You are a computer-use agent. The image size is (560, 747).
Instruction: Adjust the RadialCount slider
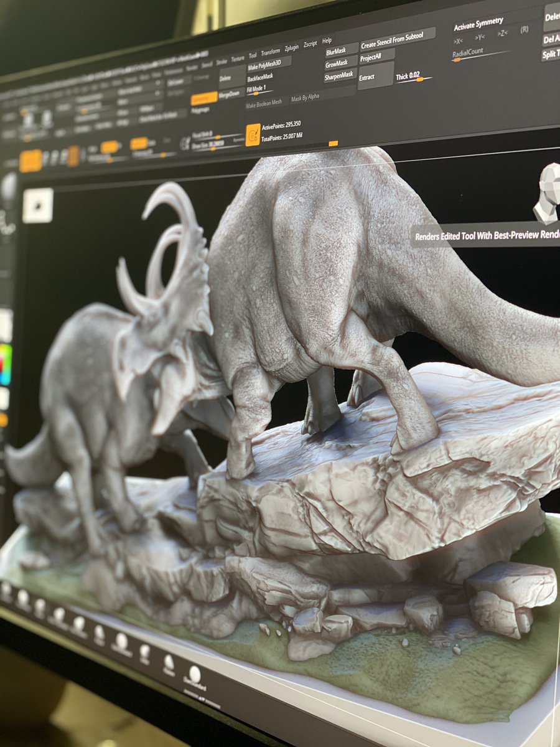pos(480,55)
